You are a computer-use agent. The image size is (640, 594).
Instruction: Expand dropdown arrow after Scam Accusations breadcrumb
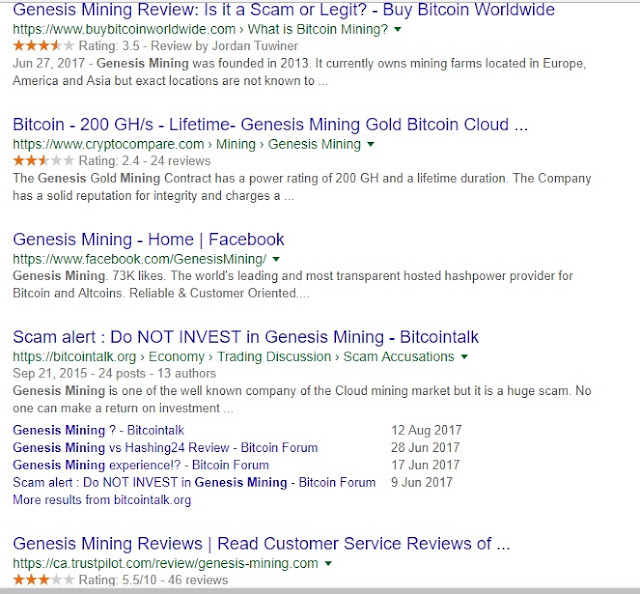[464, 357]
